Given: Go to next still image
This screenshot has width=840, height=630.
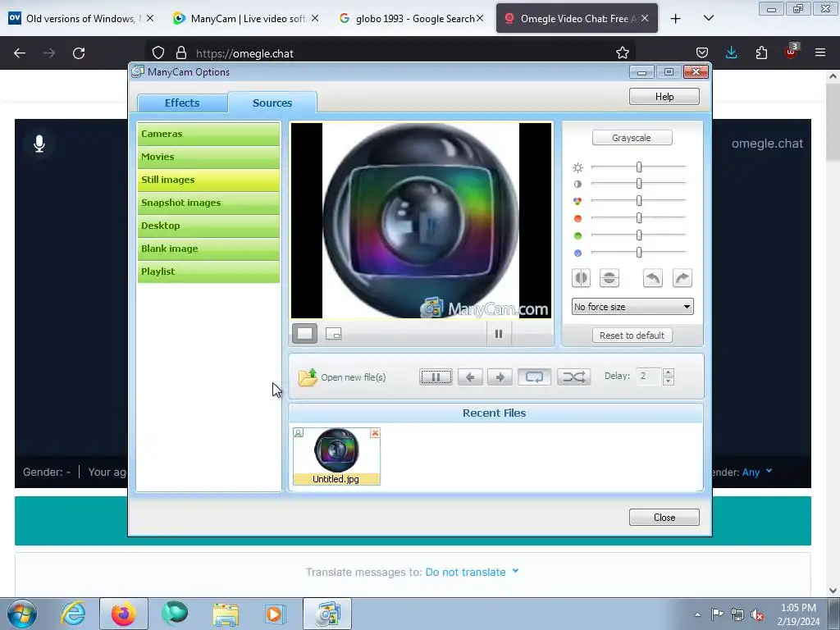Looking at the screenshot, I should 500,377.
